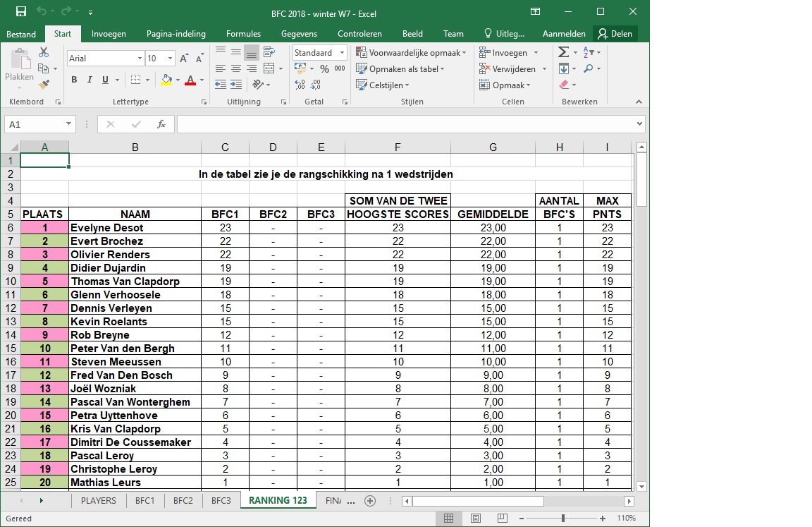Click the Increase Indent icon

pos(236,85)
